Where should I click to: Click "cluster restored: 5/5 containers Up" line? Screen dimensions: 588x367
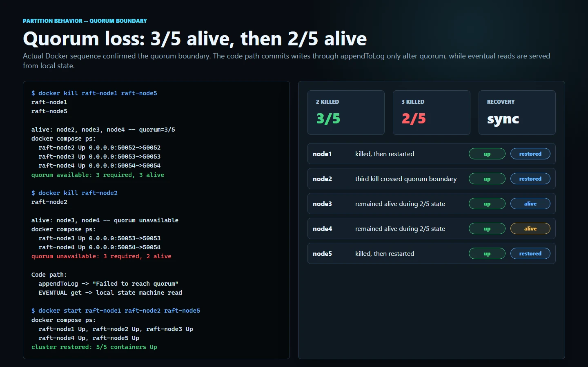[94, 347]
